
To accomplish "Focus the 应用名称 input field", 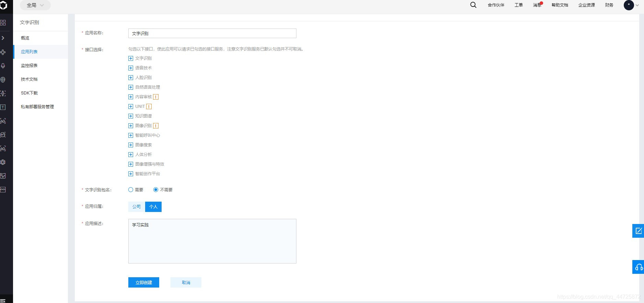I will 212,33.
